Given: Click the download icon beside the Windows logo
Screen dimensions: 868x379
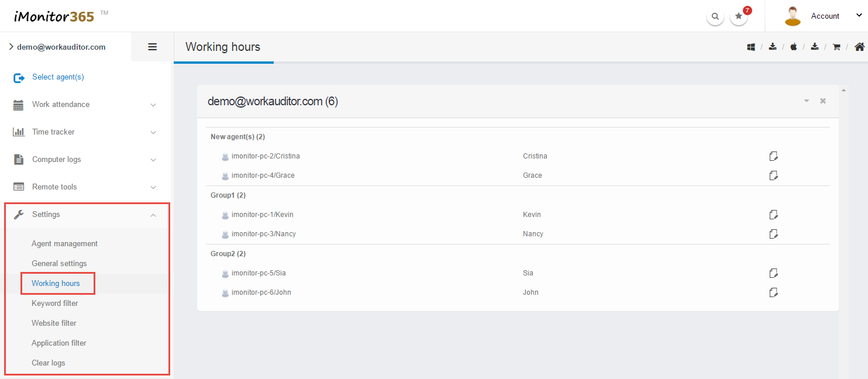Looking at the screenshot, I should (x=772, y=47).
